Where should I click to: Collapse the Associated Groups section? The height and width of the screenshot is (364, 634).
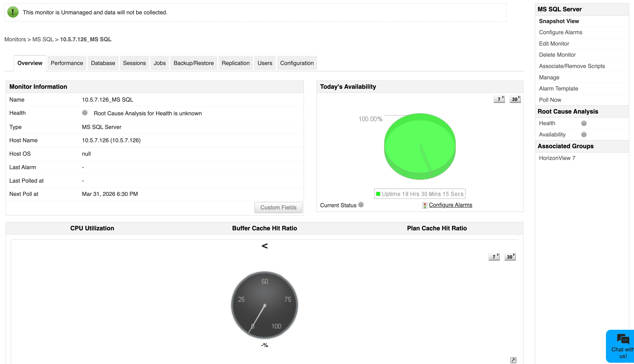pyautogui.click(x=566, y=146)
